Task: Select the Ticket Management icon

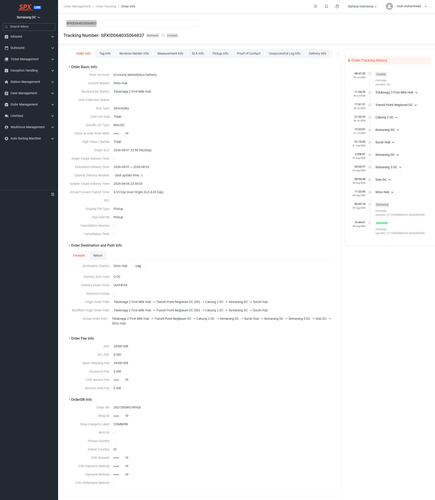Action: [x=6, y=59]
